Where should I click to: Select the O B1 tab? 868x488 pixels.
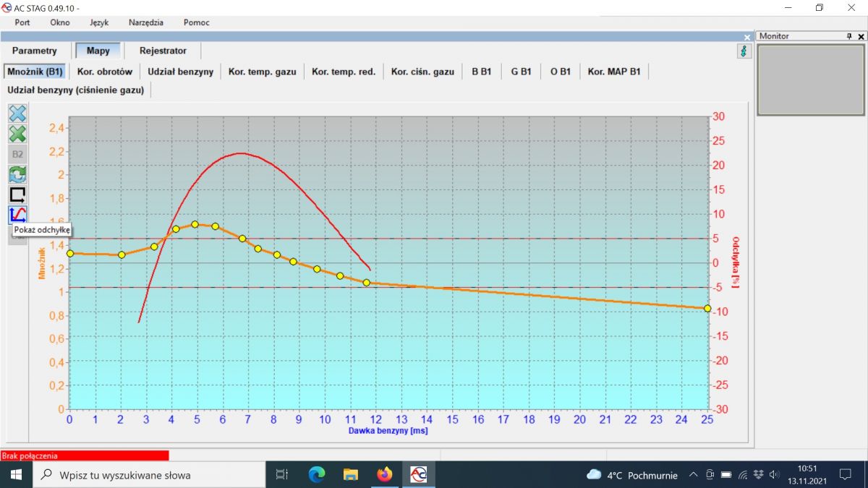pos(561,72)
